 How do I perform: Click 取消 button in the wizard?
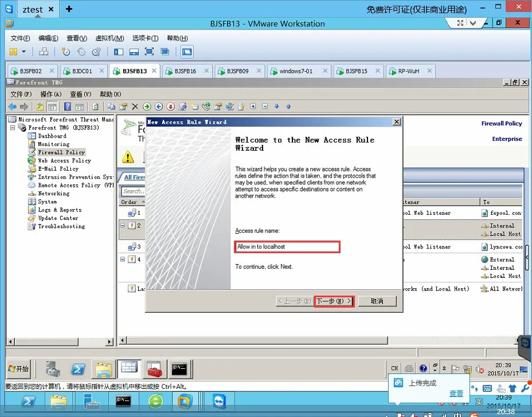click(377, 301)
